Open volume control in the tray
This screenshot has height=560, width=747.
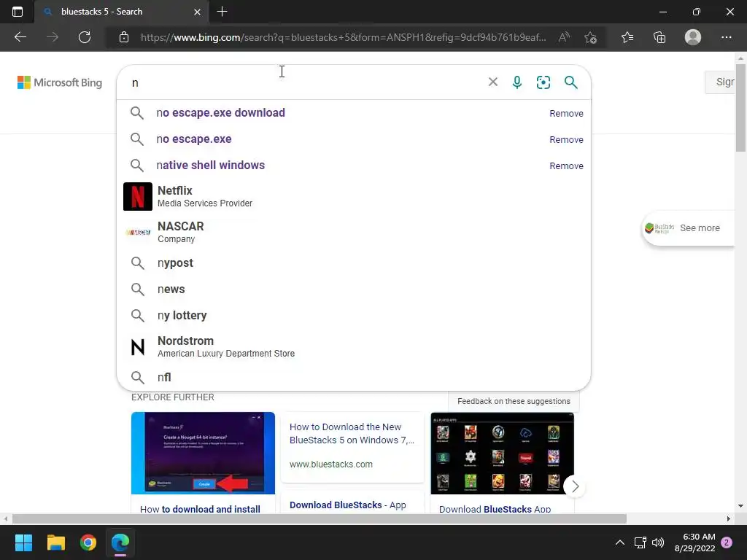tap(658, 542)
